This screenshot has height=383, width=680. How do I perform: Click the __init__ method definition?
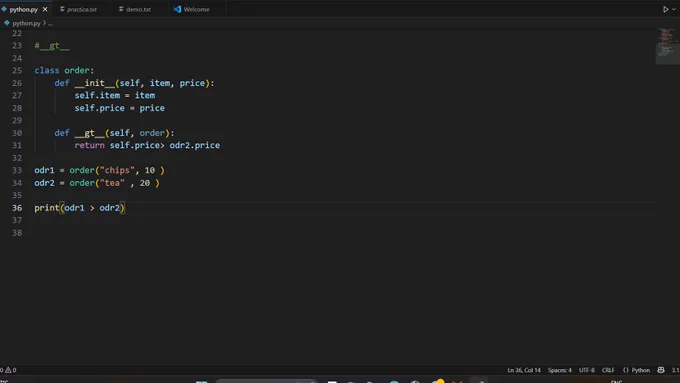134,83
